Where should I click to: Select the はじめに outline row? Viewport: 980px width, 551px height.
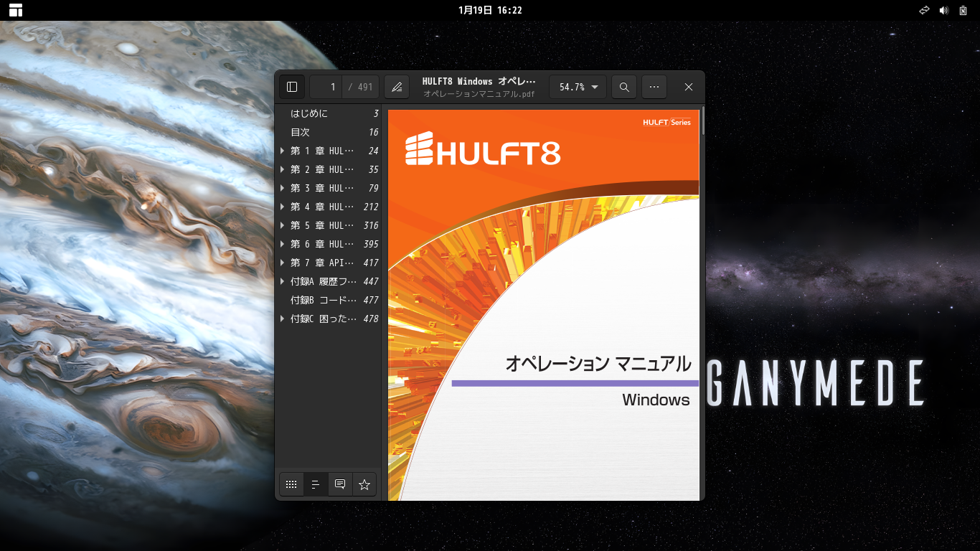[329, 113]
